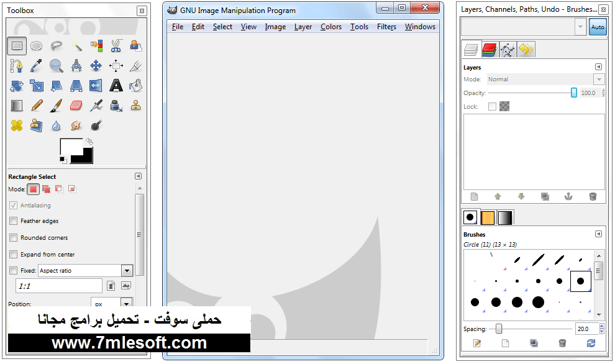The width and height of the screenshot is (615, 364).
Task: Select the Zoom magnifier tool
Action: click(x=57, y=66)
